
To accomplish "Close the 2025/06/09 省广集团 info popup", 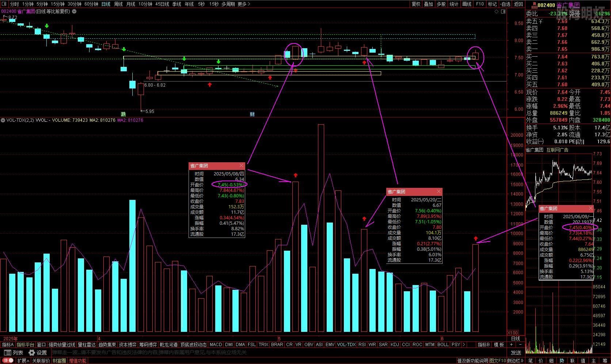I will pos(591,208).
